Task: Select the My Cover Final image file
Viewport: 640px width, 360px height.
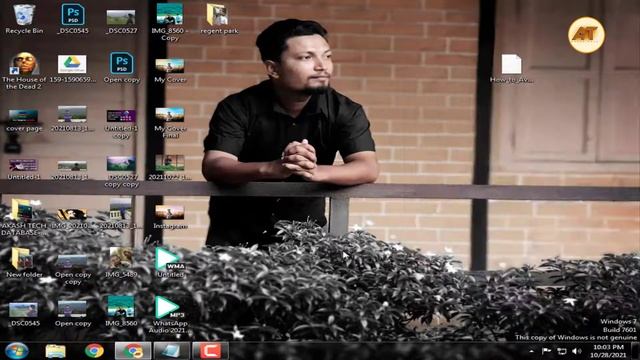Action: [170, 123]
